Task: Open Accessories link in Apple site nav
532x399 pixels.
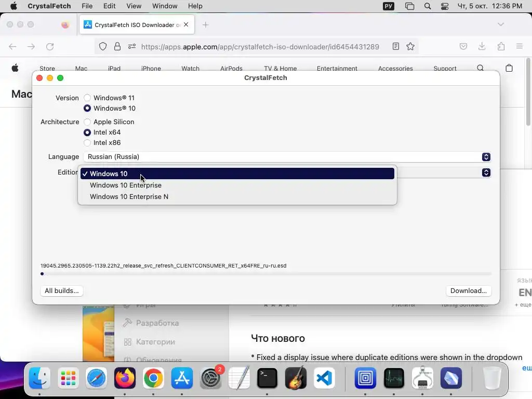Action: click(395, 68)
